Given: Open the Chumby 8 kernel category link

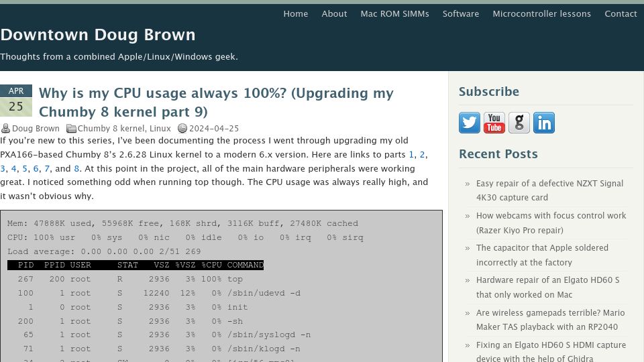Looking at the screenshot, I should point(111,129).
